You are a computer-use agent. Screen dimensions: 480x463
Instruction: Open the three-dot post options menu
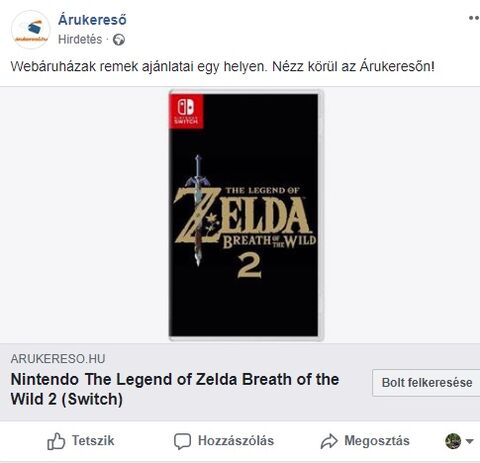click(474, 18)
